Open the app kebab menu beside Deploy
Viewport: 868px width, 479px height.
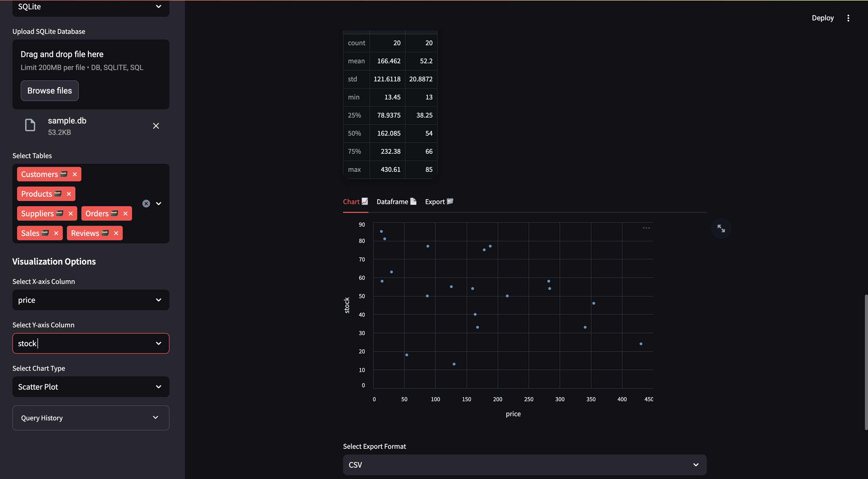pyautogui.click(x=848, y=18)
